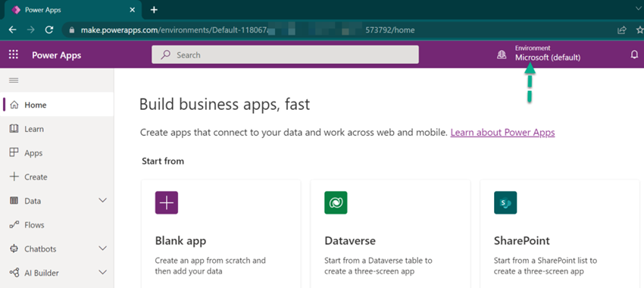Image resolution: width=644 pixels, height=288 pixels.
Task: Click the AI Builder icon in sidebar
Action: click(x=14, y=273)
